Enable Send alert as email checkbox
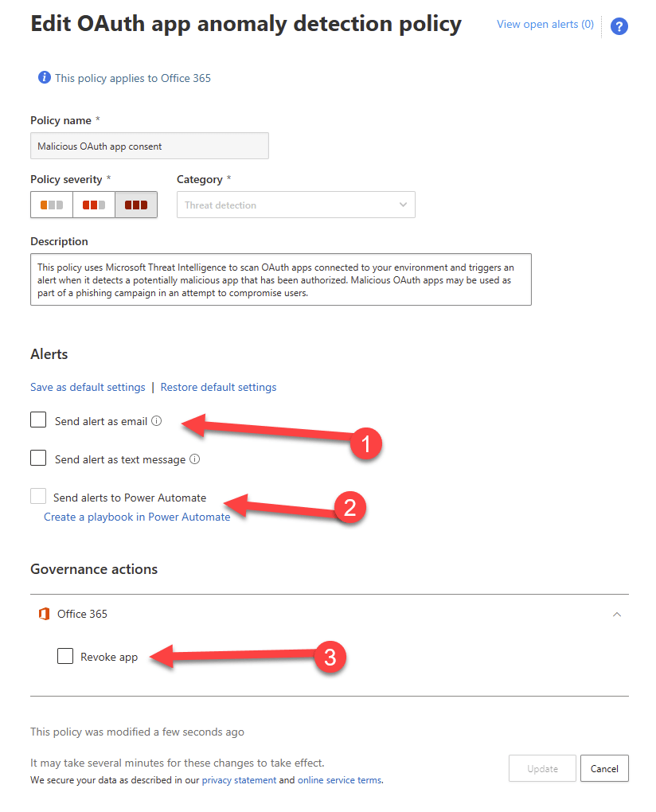The image size is (656, 812). pos(38,420)
